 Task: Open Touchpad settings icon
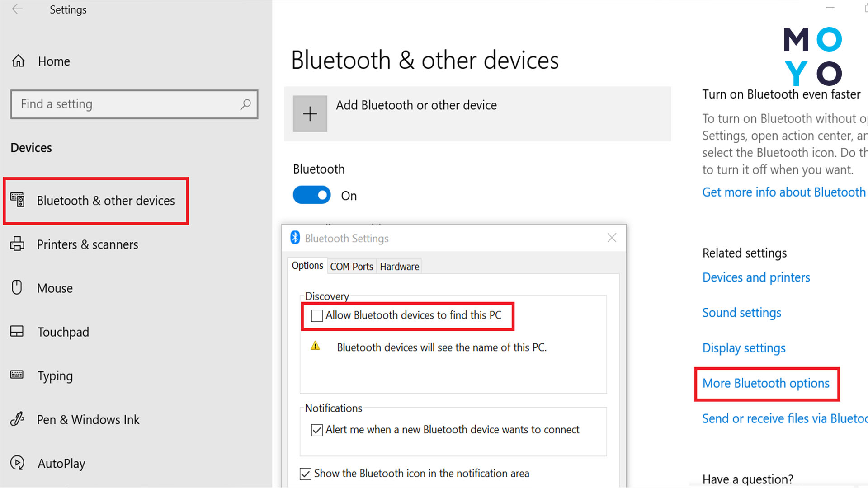(x=17, y=331)
